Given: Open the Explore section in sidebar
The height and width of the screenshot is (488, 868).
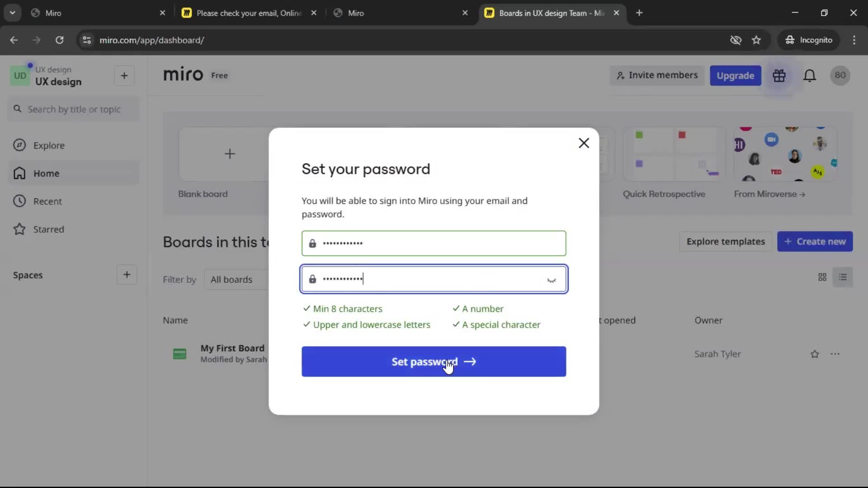Looking at the screenshot, I should click(x=73, y=145).
